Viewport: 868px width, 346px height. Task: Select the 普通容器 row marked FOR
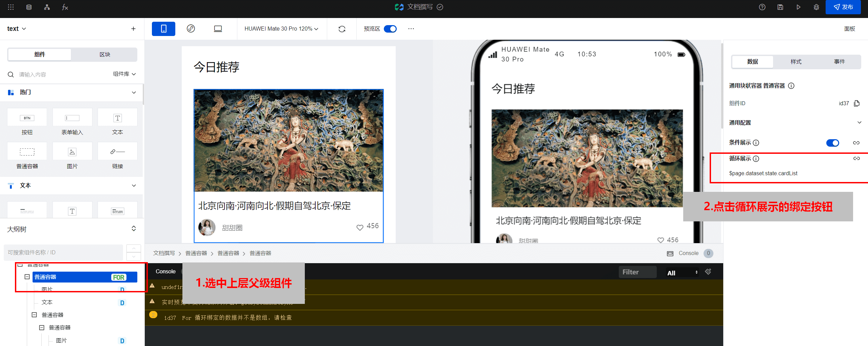[x=85, y=277]
